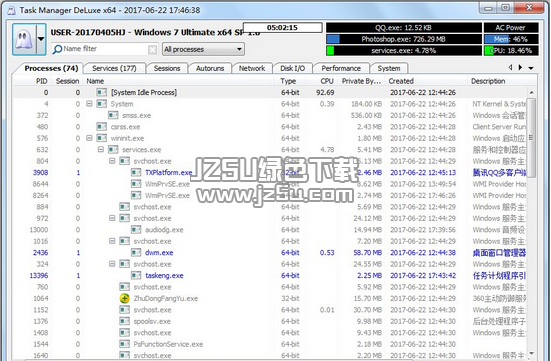Click the services.exe CPU usage meter
Viewport: 551px width, 361px height.
pyautogui.click(x=404, y=51)
